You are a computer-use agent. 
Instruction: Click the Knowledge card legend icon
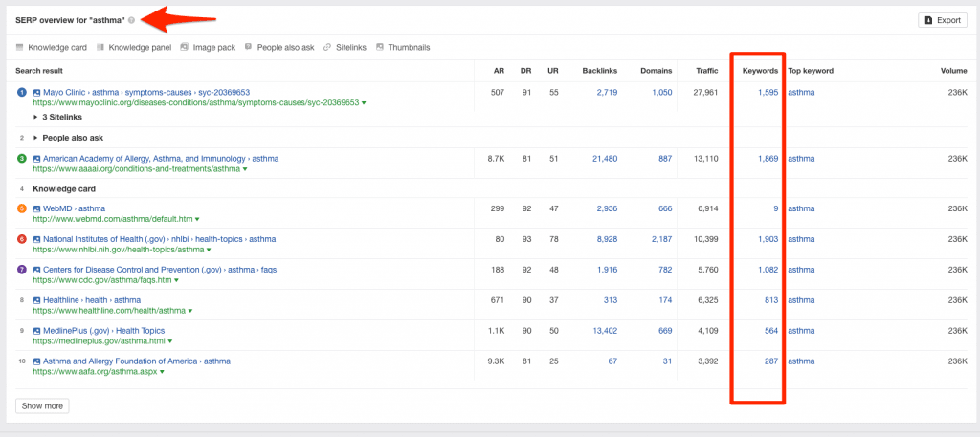click(x=19, y=47)
